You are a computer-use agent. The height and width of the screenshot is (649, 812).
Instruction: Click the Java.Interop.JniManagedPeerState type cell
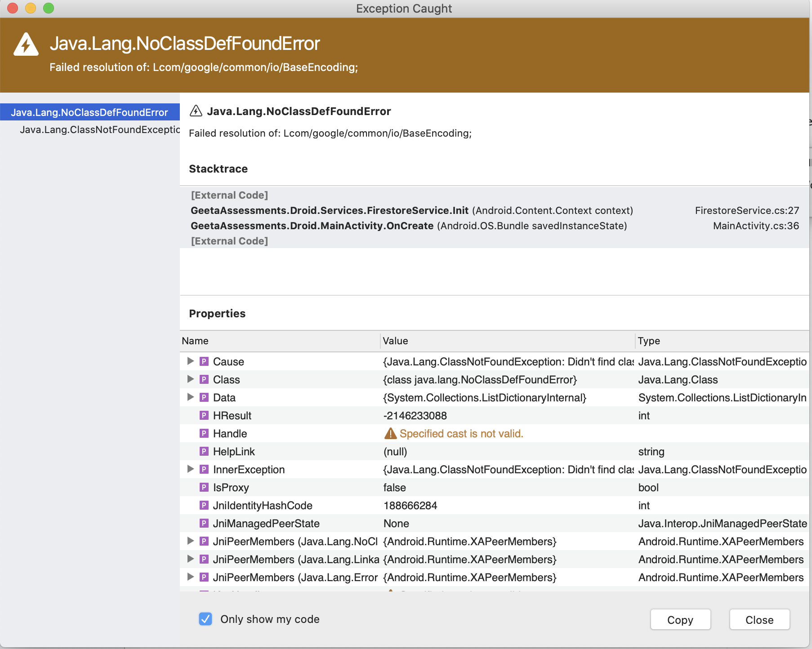[x=723, y=523]
